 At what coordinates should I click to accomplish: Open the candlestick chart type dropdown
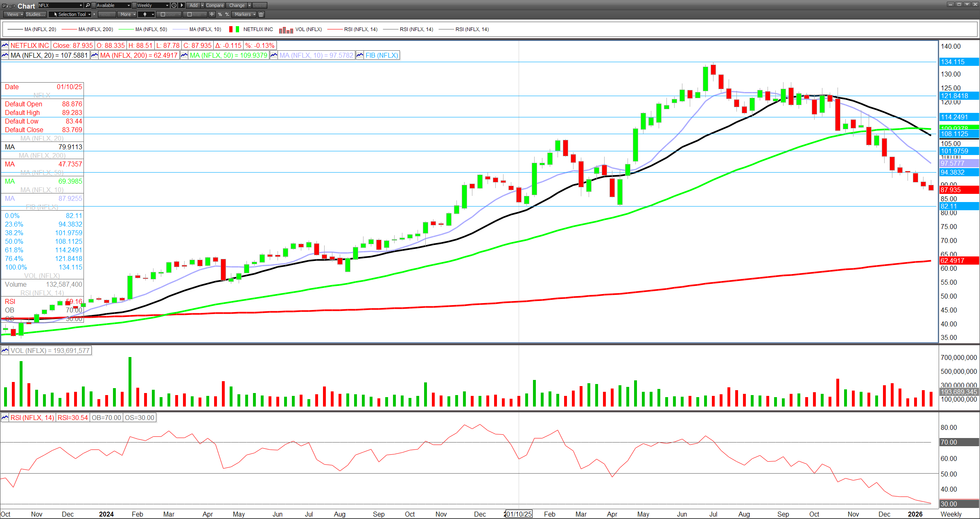(153, 14)
